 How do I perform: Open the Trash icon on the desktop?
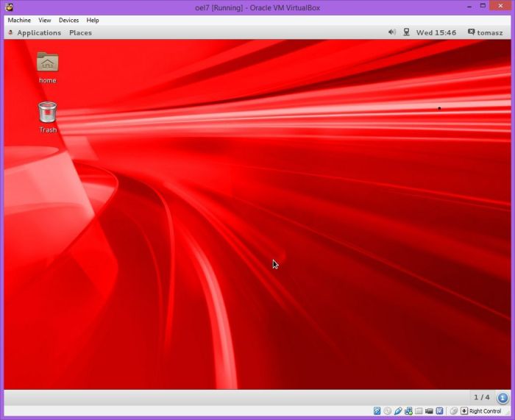click(x=47, y=113)
